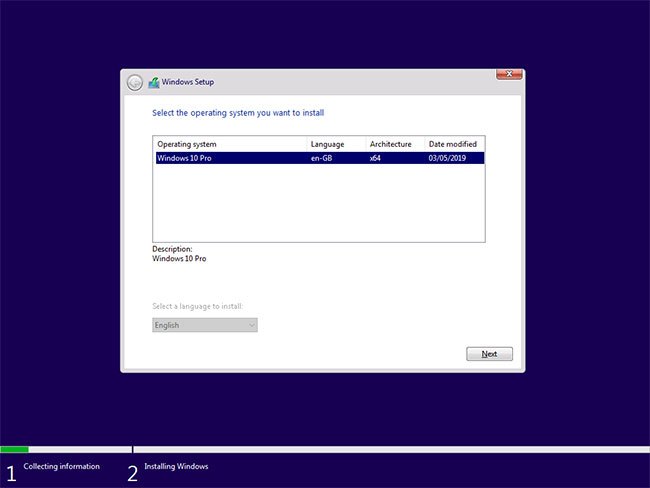Viewport: 650px width, 488px height.
Task: Click the Description: label
Action: pos(172,249)
